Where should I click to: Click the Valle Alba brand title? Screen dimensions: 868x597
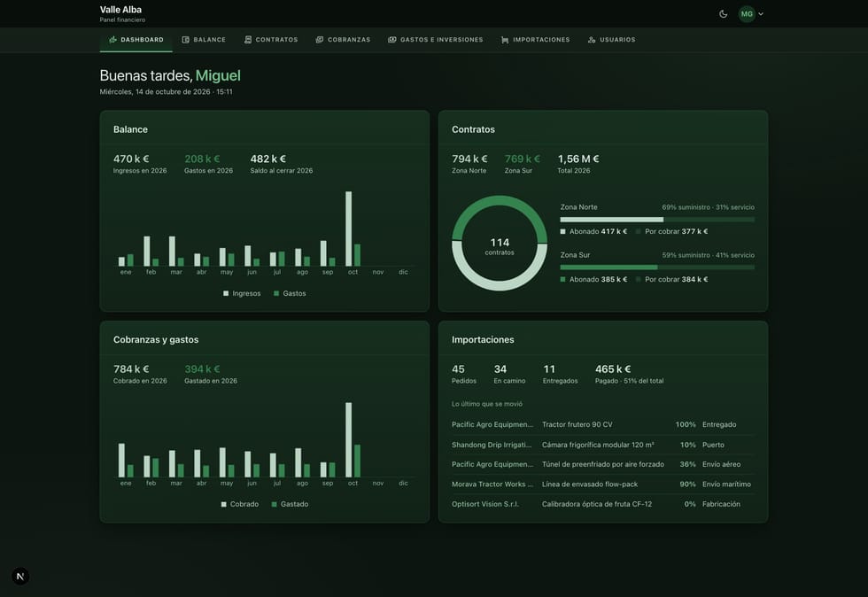tap(120, 10)
